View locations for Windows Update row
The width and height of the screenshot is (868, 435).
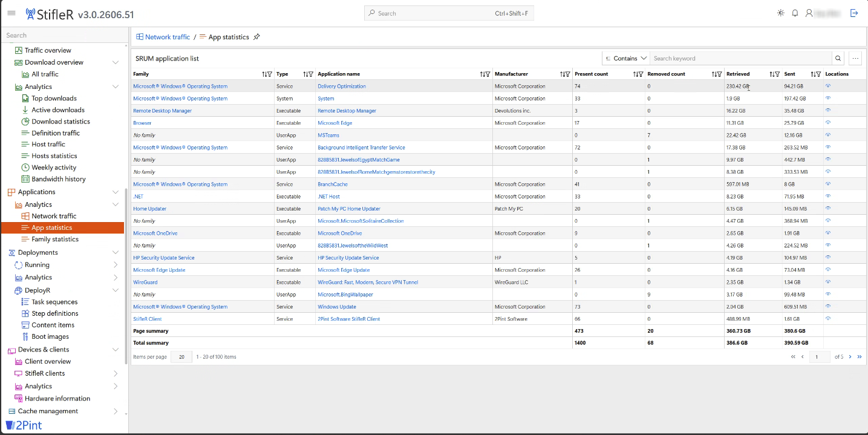[x=828, y=306]
